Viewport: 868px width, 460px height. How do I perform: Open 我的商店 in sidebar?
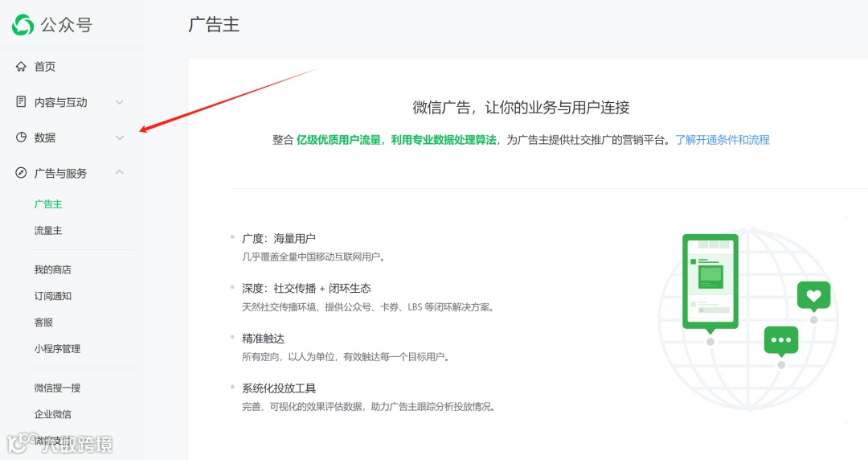[x=52, y=269]
